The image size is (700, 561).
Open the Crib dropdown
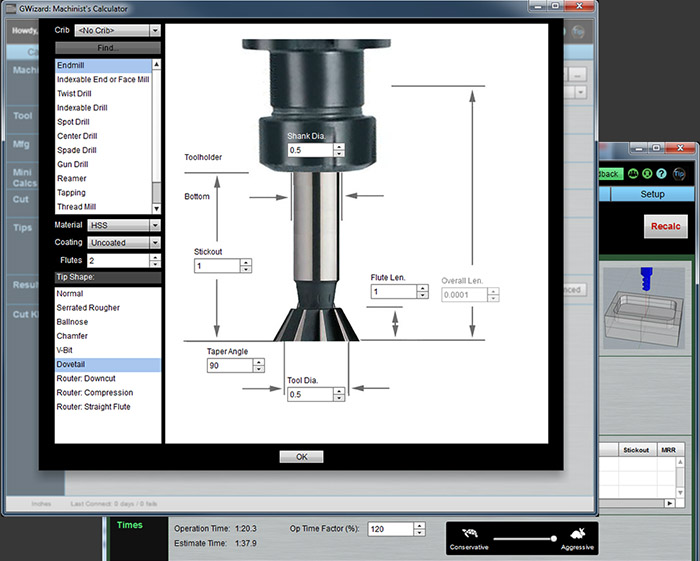(x=117, y=31)
